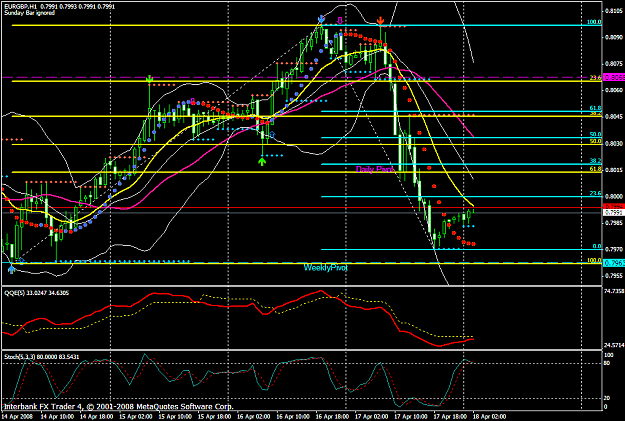Select the cyan 61.8 Fibonacci label
This screenshot has height=421, width=625.
[x=596, y=108]
